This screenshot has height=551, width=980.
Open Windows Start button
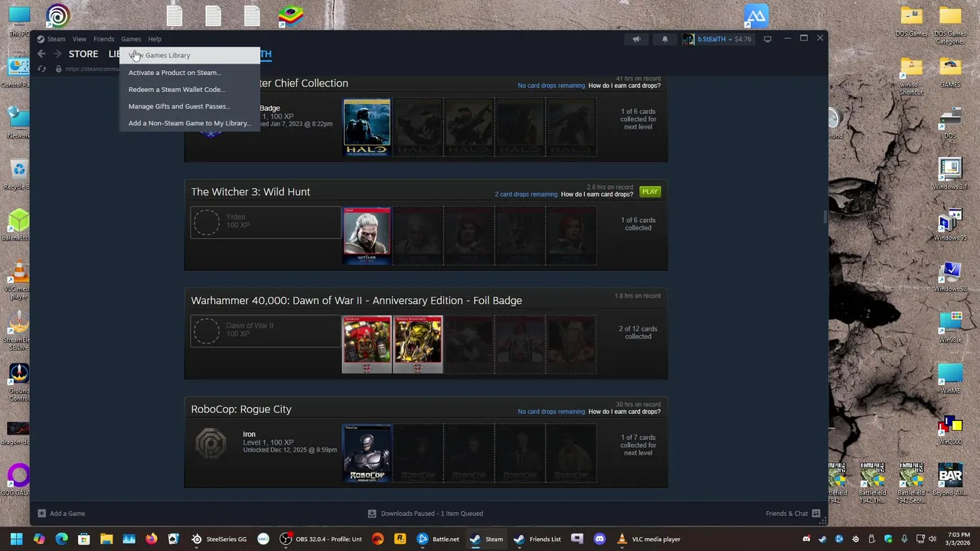[16, 539]
